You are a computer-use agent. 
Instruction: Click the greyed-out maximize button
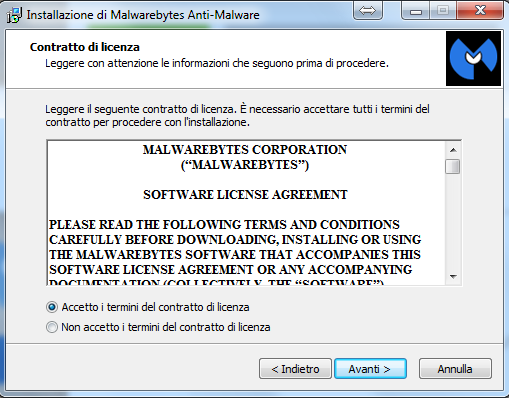coord(443,11)
